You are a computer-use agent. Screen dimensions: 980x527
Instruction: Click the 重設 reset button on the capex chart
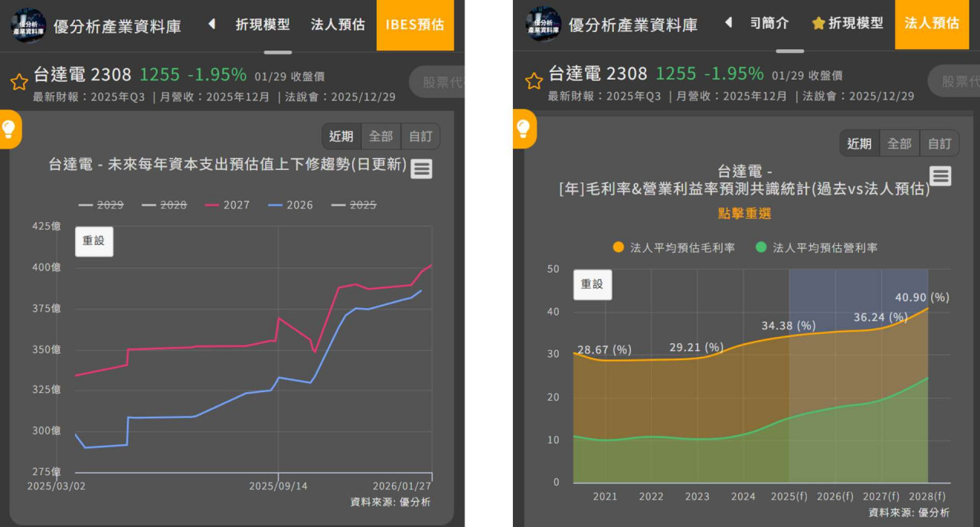(93, 241)
